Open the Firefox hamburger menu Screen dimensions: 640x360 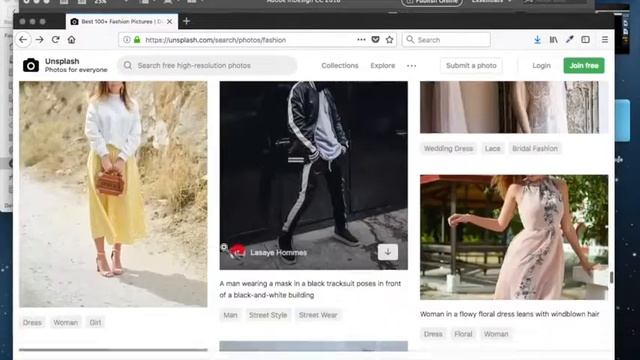pyautogui.click(x=605, y=40)
